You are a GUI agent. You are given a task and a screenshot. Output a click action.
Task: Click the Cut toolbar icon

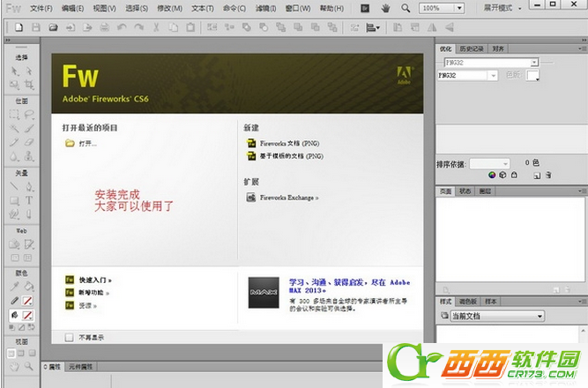click(x=156, y=27)
